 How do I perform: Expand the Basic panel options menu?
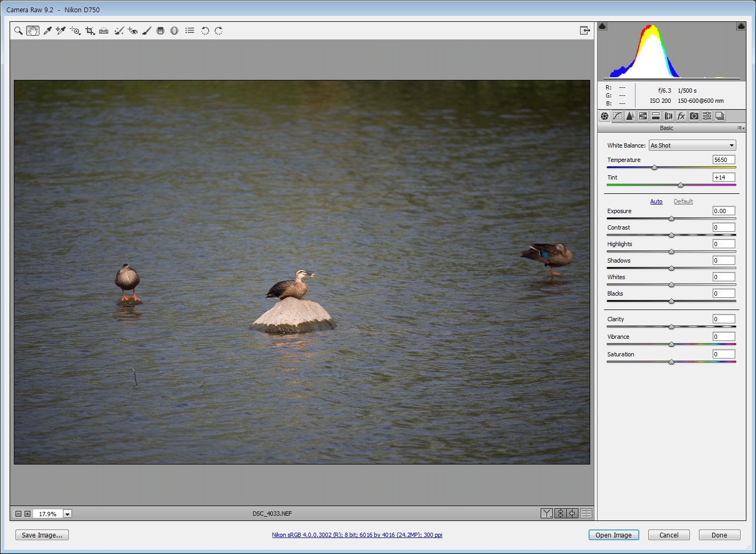(740, 128)
